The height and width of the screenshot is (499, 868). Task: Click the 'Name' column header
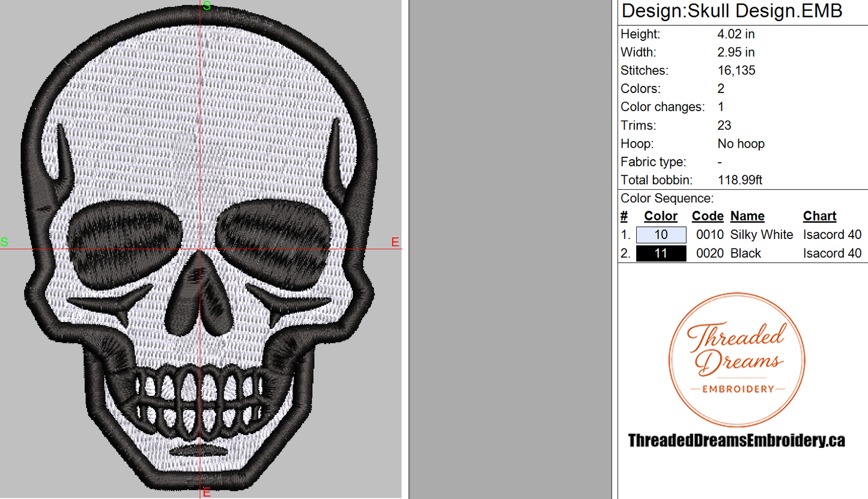coord(747,216)
